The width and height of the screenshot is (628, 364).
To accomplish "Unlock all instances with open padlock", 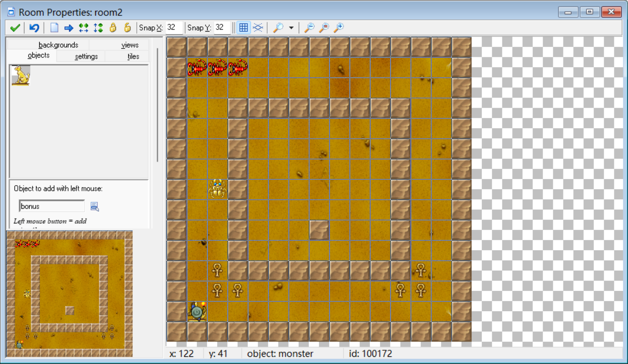I will [x=128, y=28].
